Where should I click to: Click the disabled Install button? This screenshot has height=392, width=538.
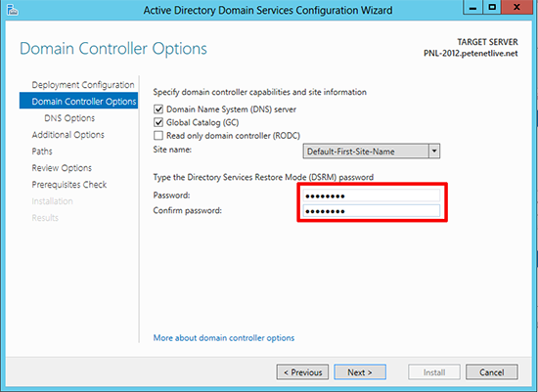434,372
